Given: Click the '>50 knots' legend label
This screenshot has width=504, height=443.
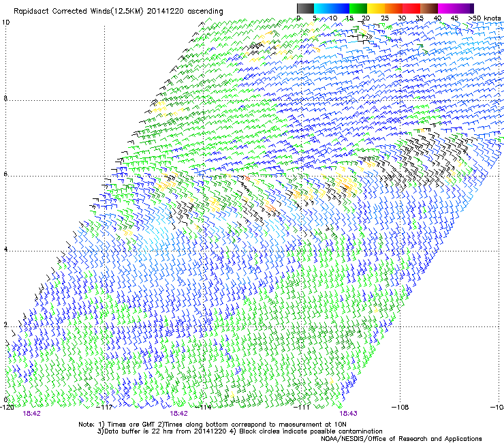Looking at the screenshot, I should pyautogui.click(x=484, y=18).
